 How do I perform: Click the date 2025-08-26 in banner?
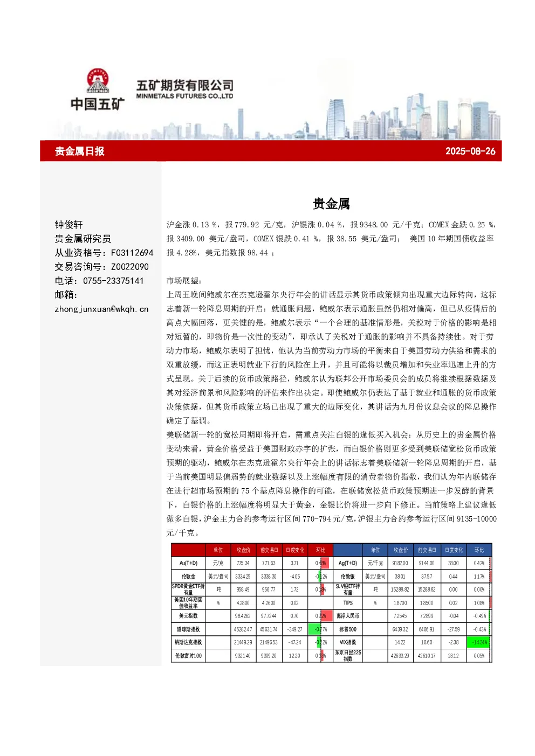point(470,151)
